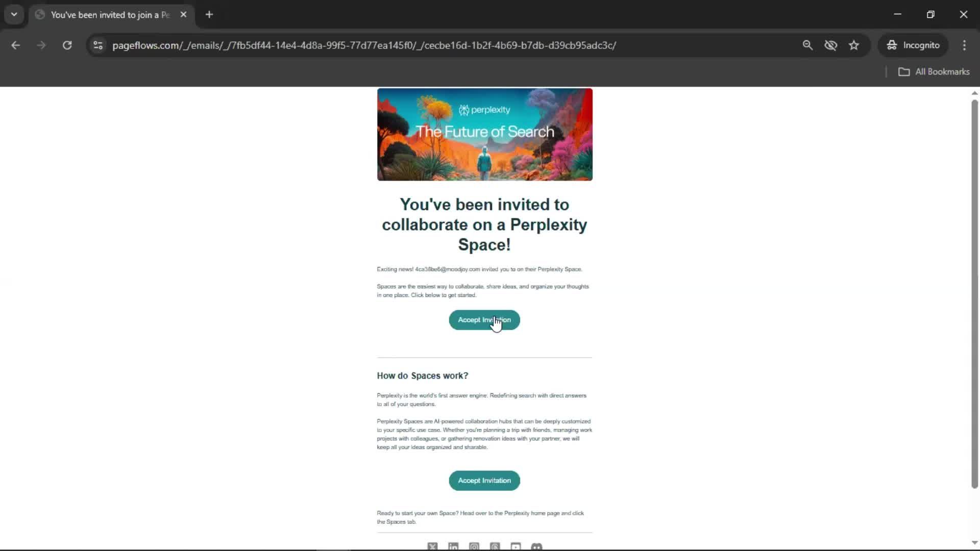
Task: Open site information beside the URL
Action: (98, 45)
